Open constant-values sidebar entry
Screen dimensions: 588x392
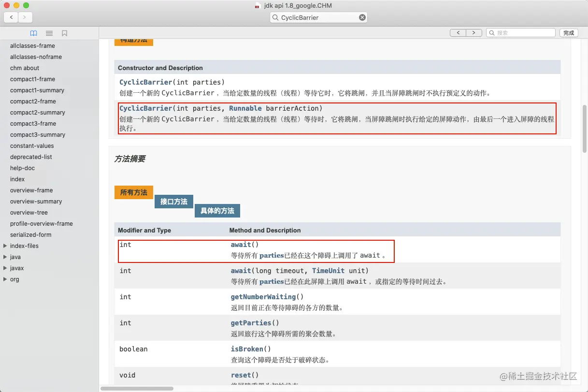32,146
